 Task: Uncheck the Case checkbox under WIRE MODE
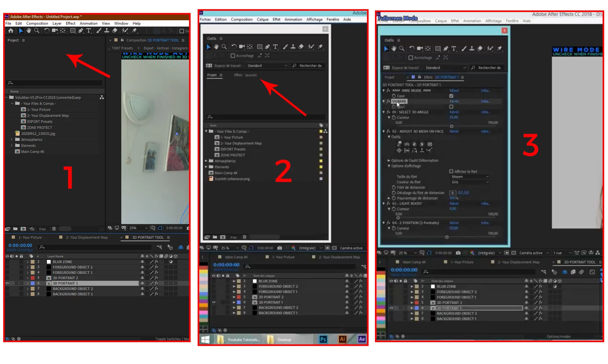[451, 96]
